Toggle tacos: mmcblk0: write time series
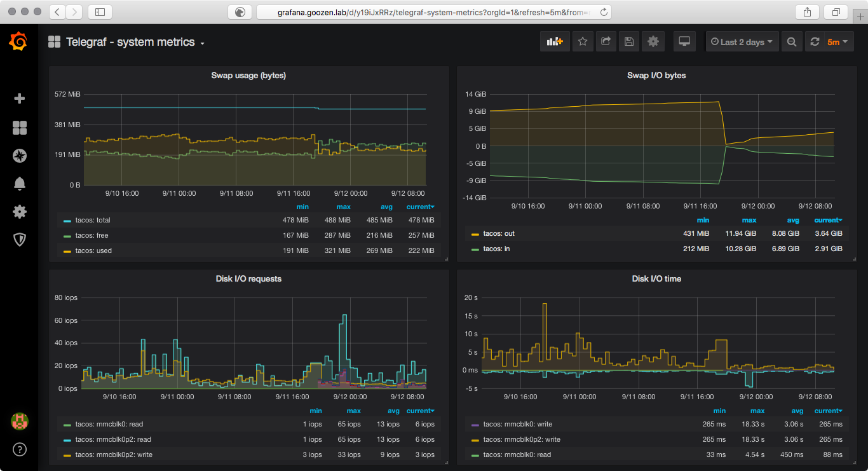Image resolution: width=868 pixels, height=471 pixels. coord(517,424)
